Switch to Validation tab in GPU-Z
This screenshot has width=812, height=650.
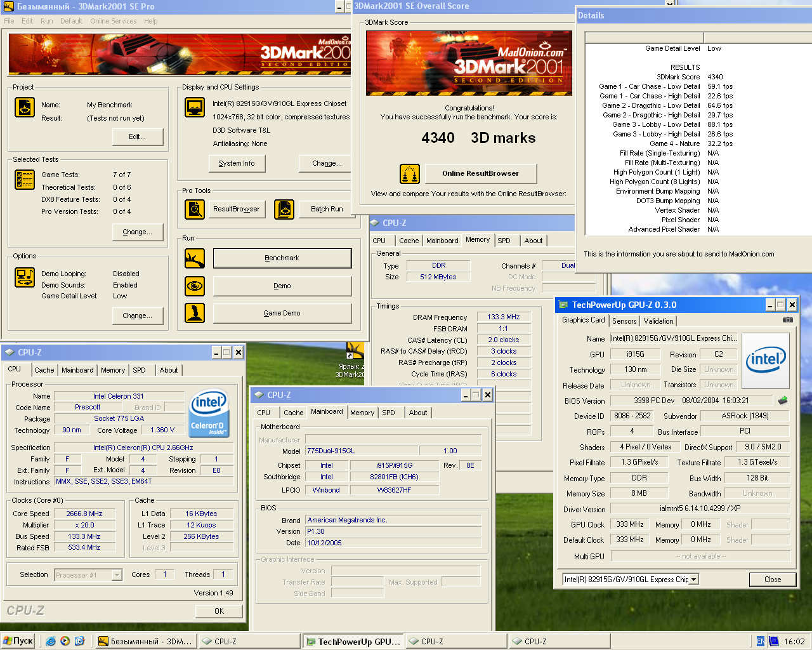point(658,321)
